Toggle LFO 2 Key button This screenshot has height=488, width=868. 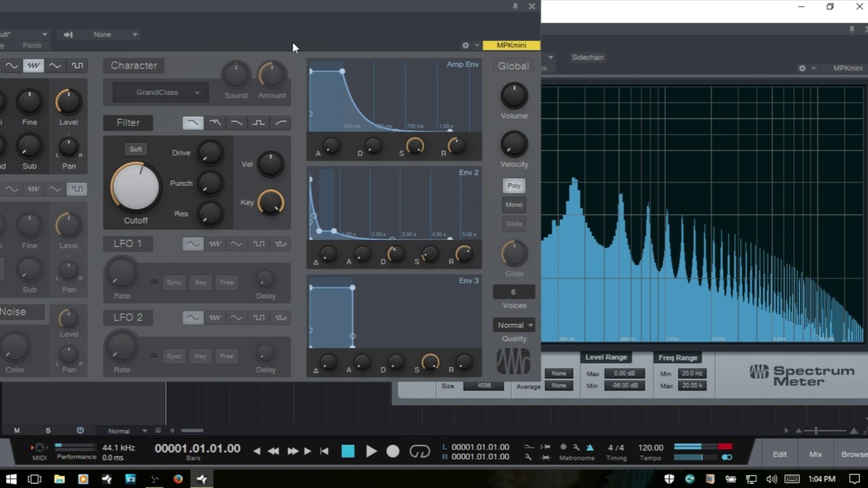(201, 356)
